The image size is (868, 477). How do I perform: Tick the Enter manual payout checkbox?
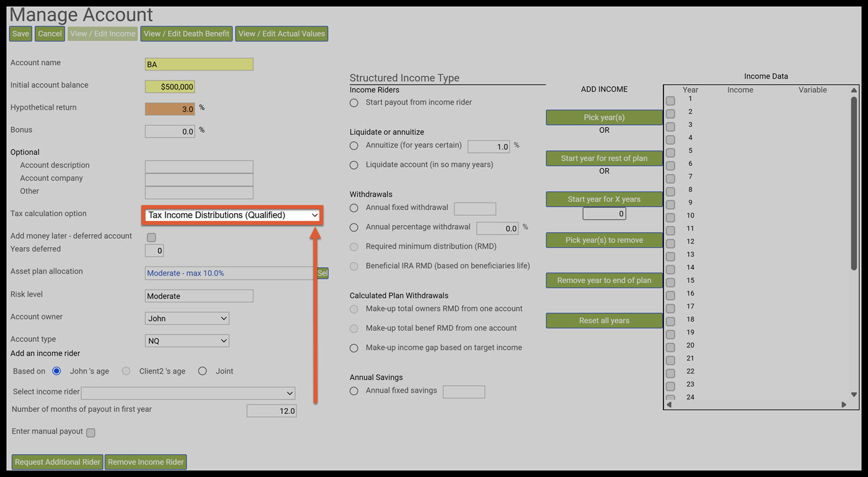[x=91, y=432]
